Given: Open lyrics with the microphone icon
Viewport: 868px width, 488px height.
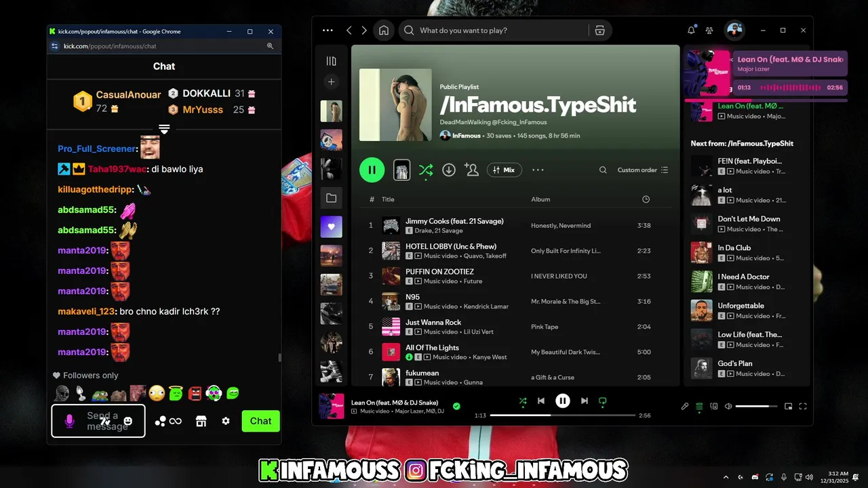Looking at the screenshot, I should 685,406.
